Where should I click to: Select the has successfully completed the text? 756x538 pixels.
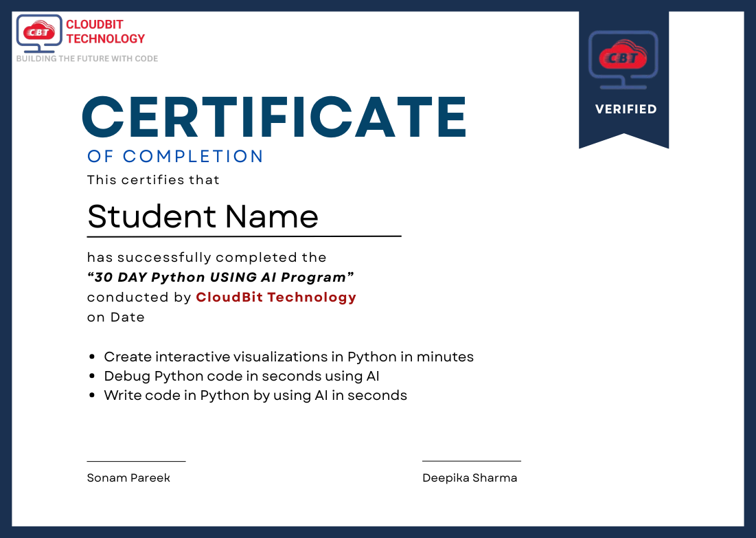tap(207, 258)
